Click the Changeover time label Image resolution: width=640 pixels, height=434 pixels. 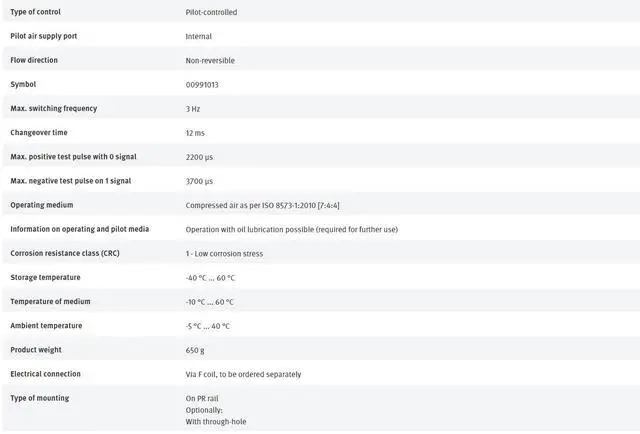39,132
